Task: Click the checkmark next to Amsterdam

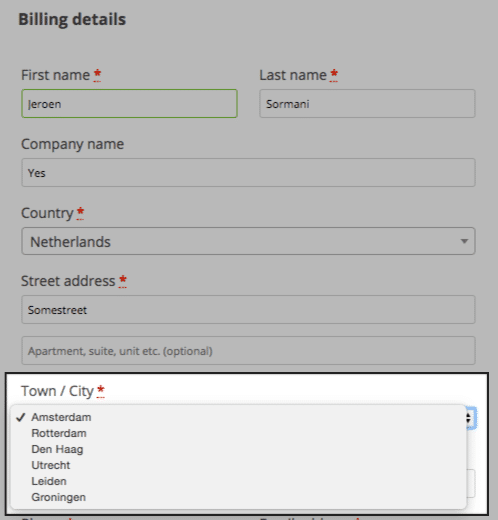Action: pyautogui.click(x=21, y=417)
